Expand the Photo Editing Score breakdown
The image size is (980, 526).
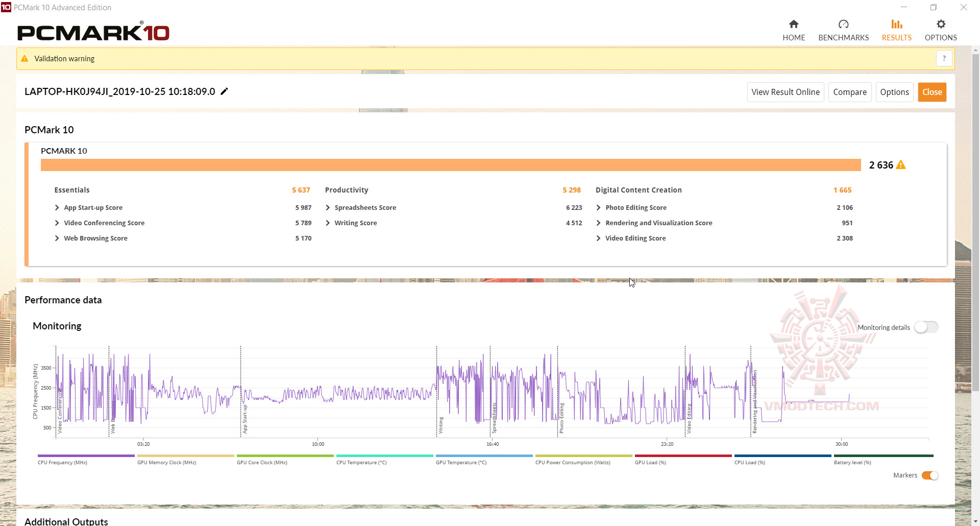(598, 208)
